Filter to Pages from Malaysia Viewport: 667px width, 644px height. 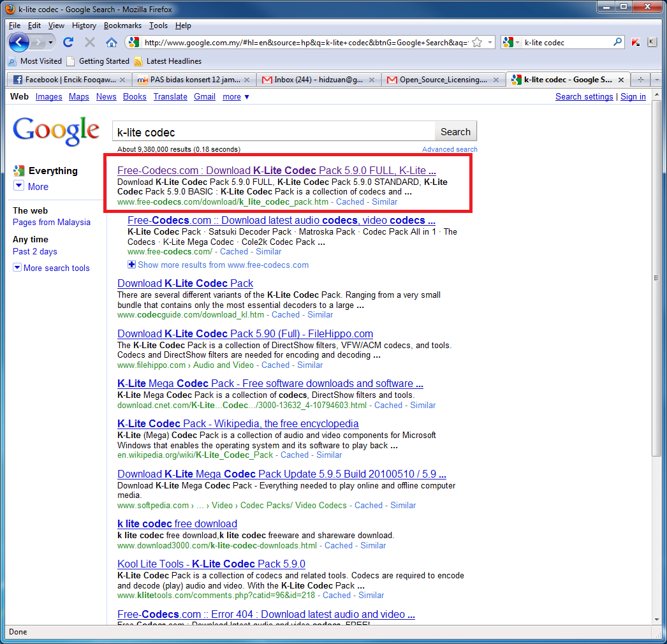[52, 223]
